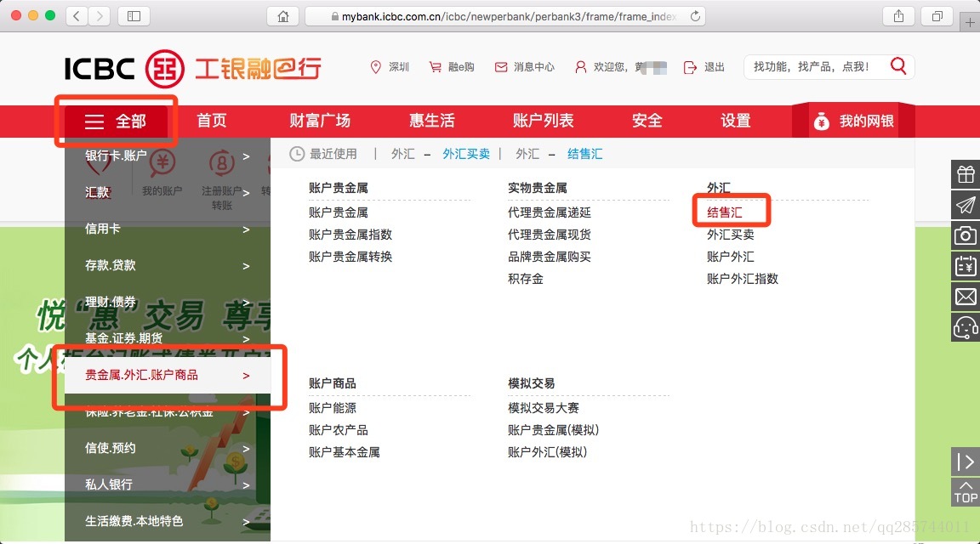Click the camera icon in right sidebar
Screen dimensions: 980x544
[966, 235]
